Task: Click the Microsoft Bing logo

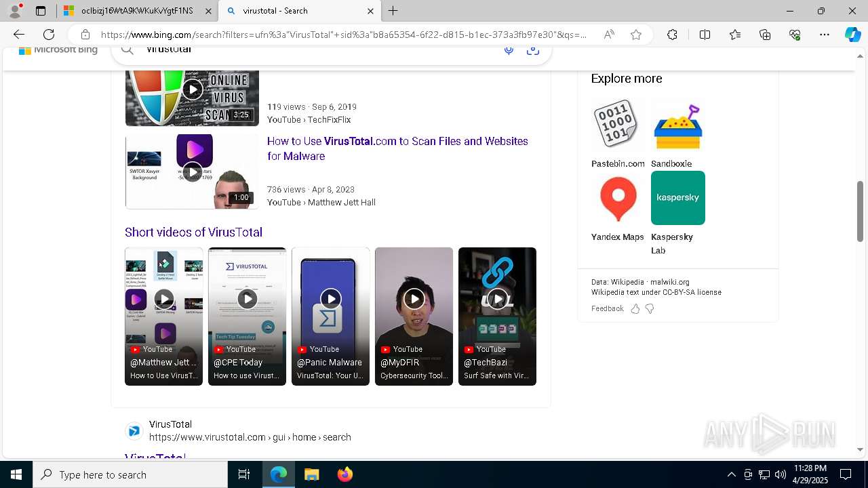Action: (x=58, y=50)
